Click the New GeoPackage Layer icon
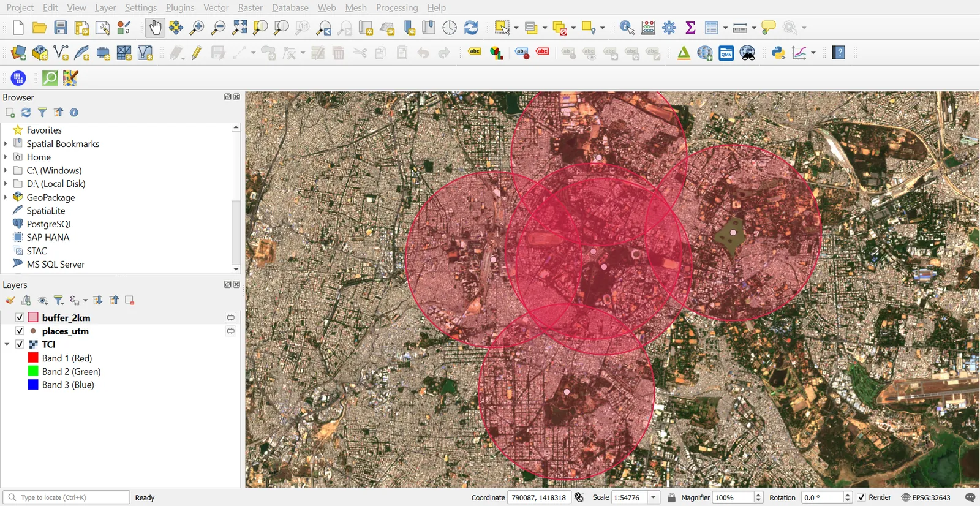Viewport: 980px width, 506px height. pyautogui.click(x=40, y=53)
